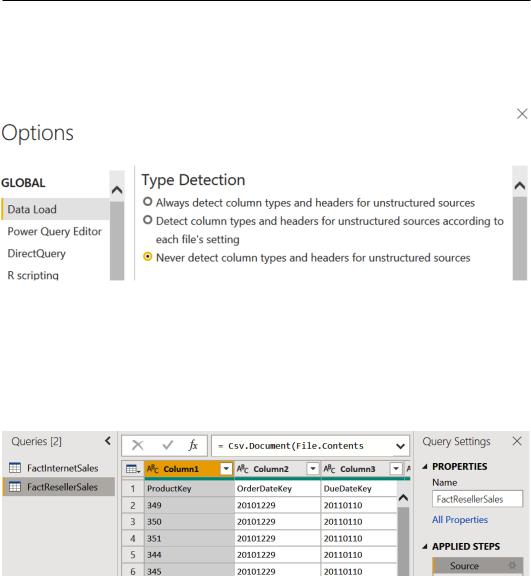Select the Source applied step
531x576 pixels.
(477, 566)
